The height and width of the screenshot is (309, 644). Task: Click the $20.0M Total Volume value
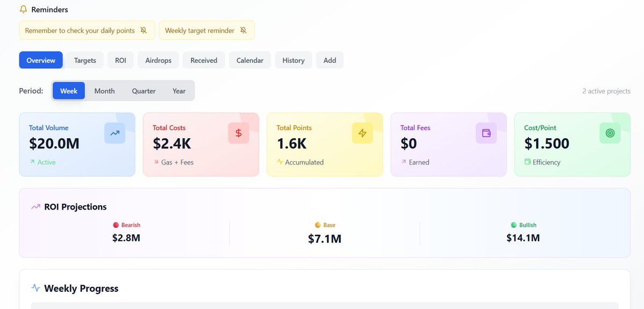54,143
